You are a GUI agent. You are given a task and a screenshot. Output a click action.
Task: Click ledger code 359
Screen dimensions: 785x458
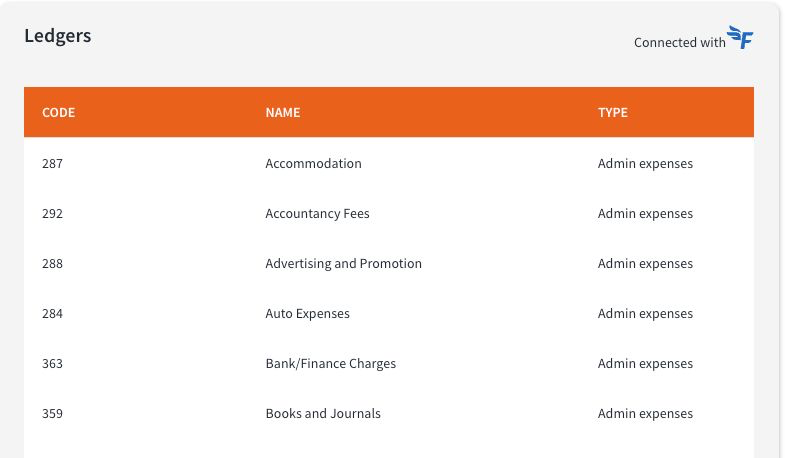[53, 413]
